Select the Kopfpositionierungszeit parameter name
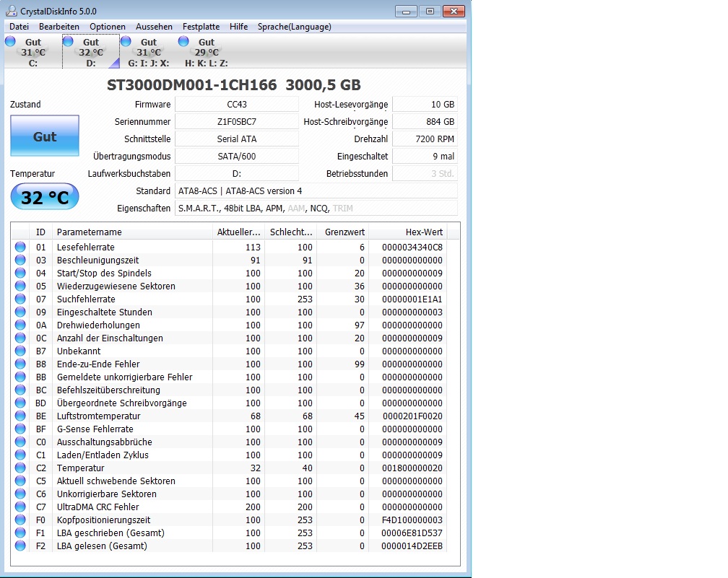Screen dimensions: 728x578 coord(103,520)
